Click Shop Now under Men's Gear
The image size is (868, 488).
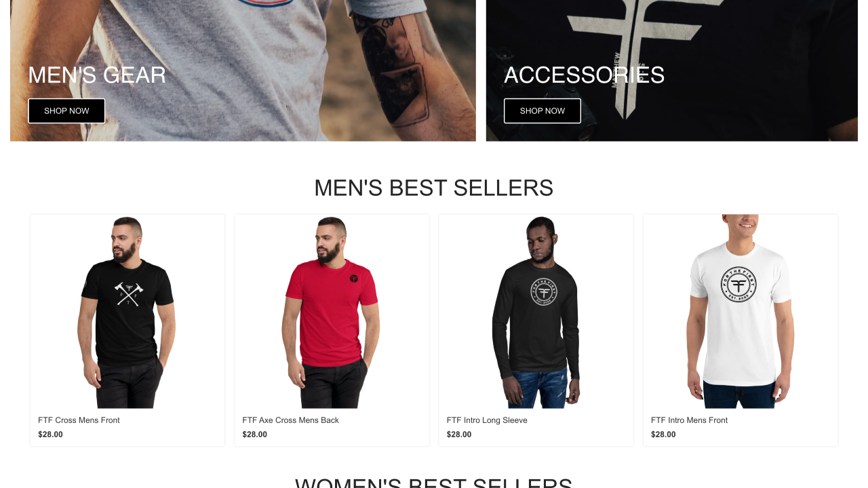66,111
